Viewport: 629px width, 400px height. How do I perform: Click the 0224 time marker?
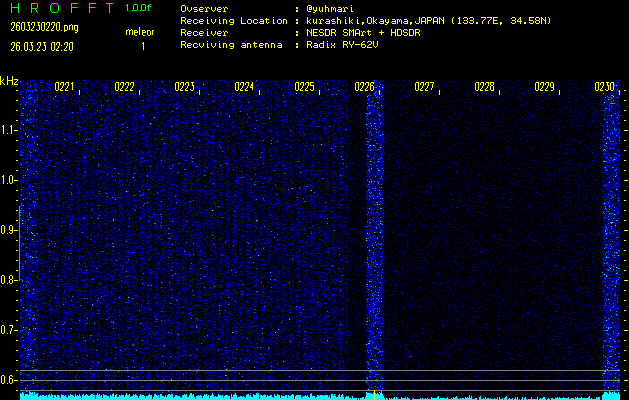pyautogui.click(x=244, y=87)
